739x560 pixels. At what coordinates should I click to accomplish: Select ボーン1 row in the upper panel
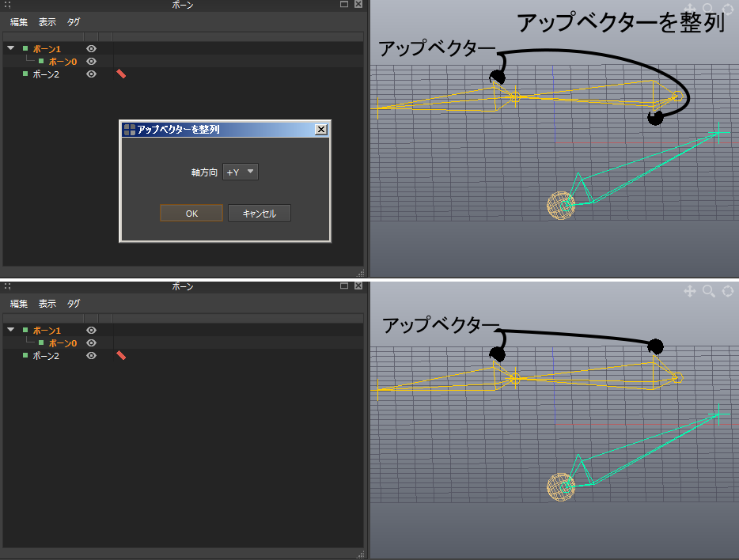coord(183,48)
